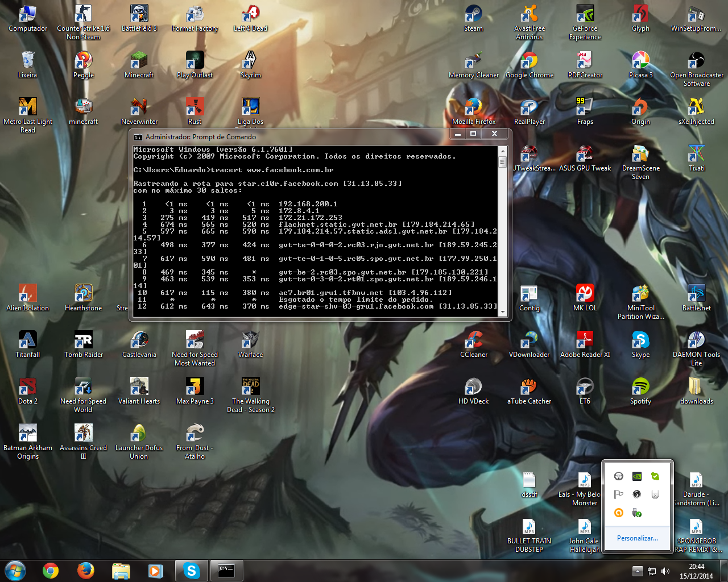Viewport: 728px width, 582px height.
Task: Open the Command Prompt title bar system menu
Action: [x=138, y=137]
